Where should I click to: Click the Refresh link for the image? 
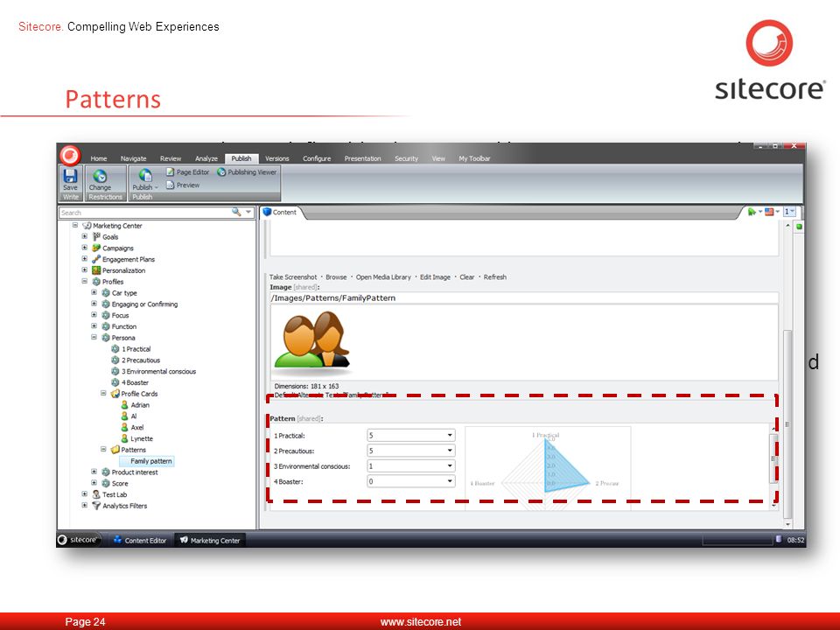[494, 277]
